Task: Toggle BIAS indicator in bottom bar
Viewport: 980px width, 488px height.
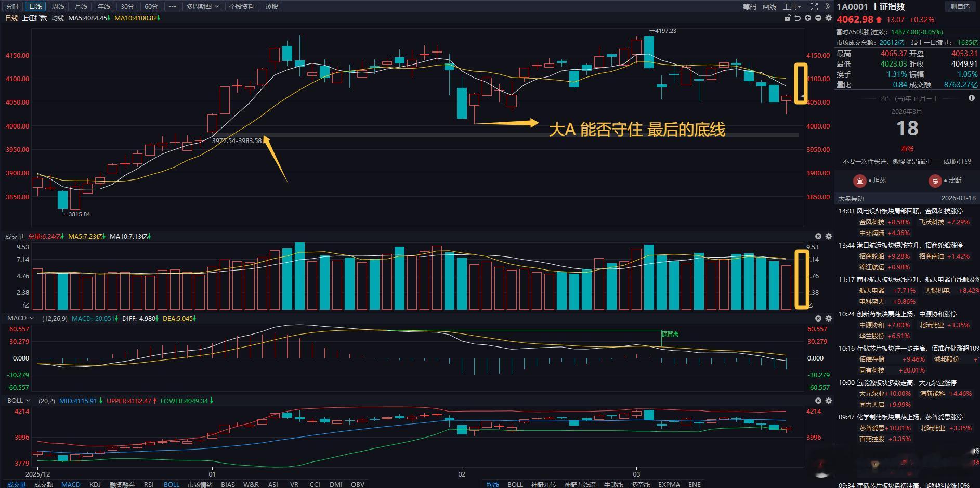Action: pyautogui.click(x=228, y=484)
